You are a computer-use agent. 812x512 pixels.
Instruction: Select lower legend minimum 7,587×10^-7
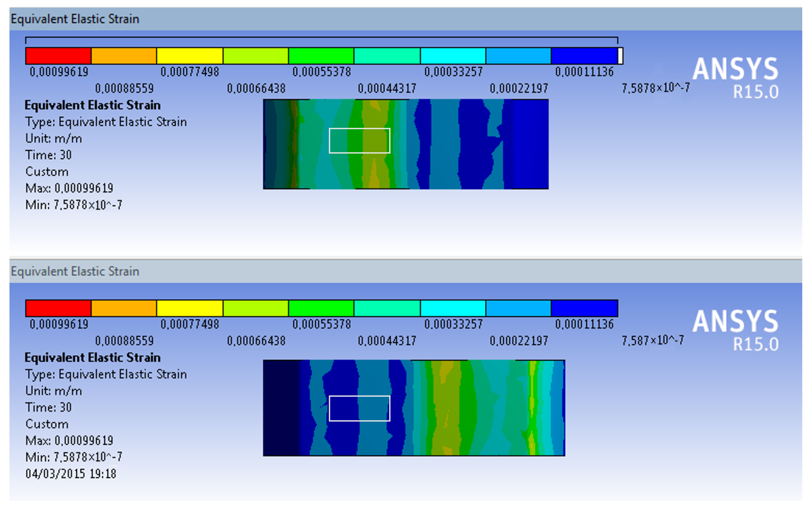[x=653, y=340]
